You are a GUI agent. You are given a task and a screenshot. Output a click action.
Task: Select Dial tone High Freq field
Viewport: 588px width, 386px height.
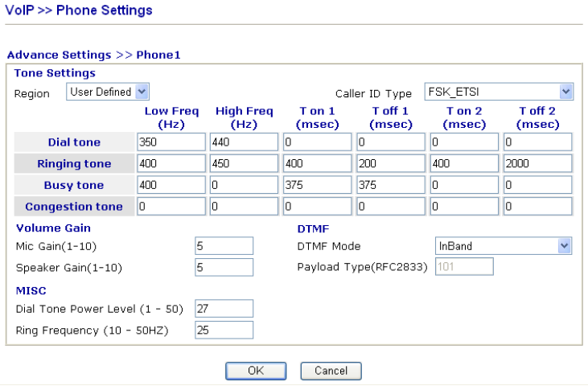(244, 142)
